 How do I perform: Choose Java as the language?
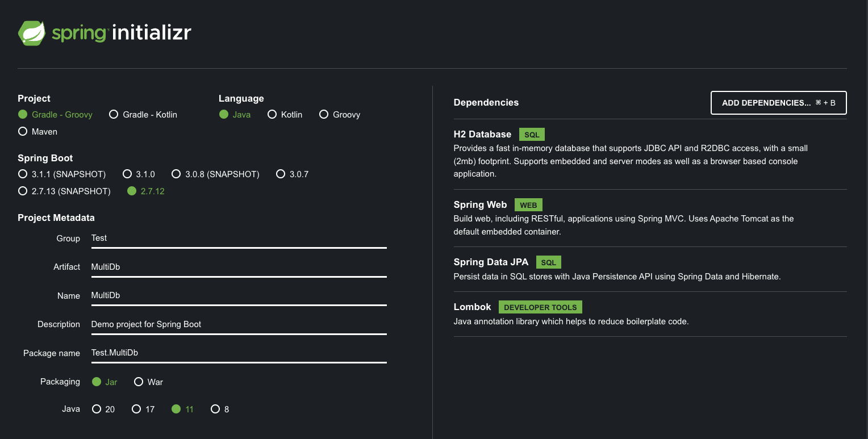235,115
